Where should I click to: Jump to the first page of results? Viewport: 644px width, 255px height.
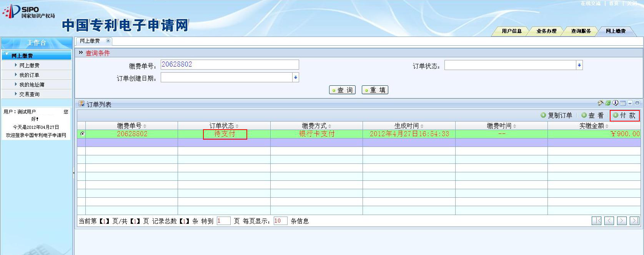click(596, 221)
